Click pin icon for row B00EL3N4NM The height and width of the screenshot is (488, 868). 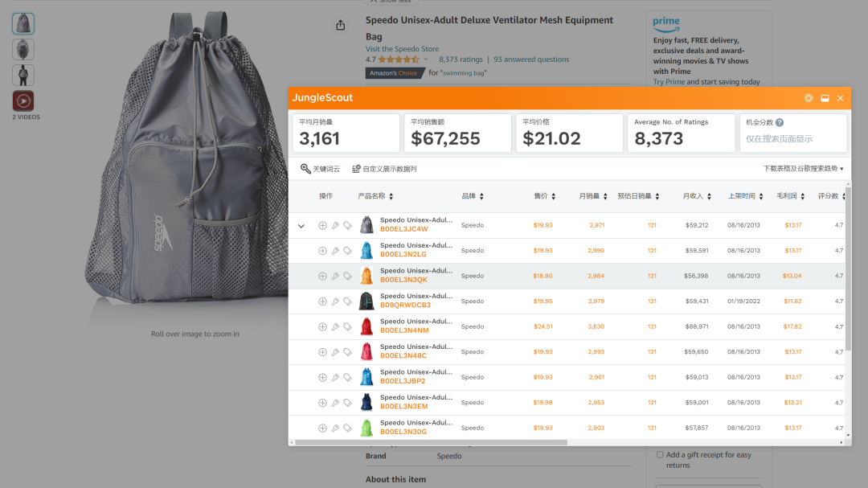(335, 327)
